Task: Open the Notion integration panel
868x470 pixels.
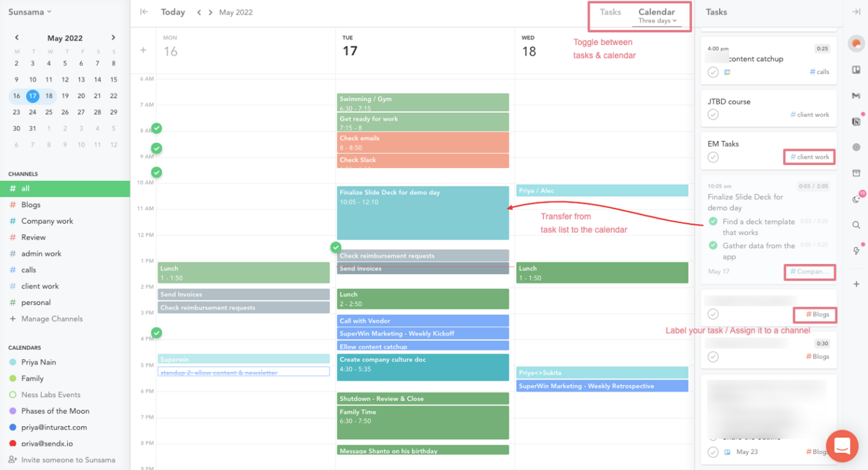Action: 856,122
